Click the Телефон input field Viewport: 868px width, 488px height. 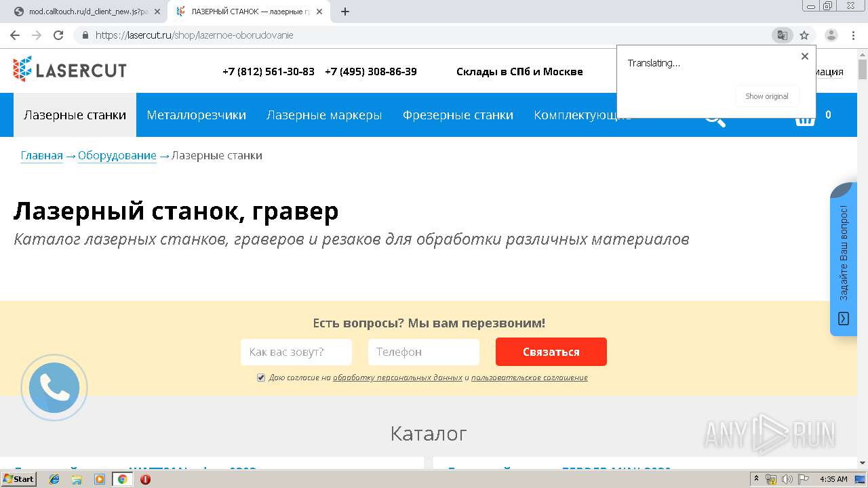coord(424,352)
